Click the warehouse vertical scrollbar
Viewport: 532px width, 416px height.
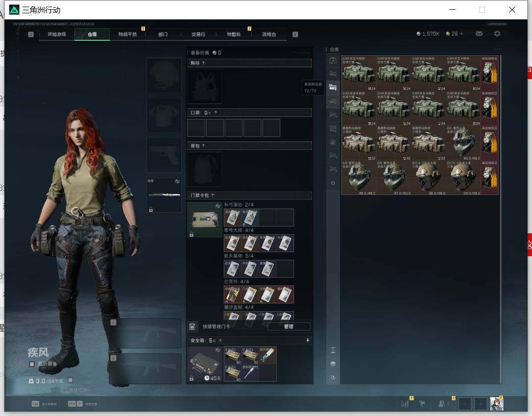click(500, 219)
